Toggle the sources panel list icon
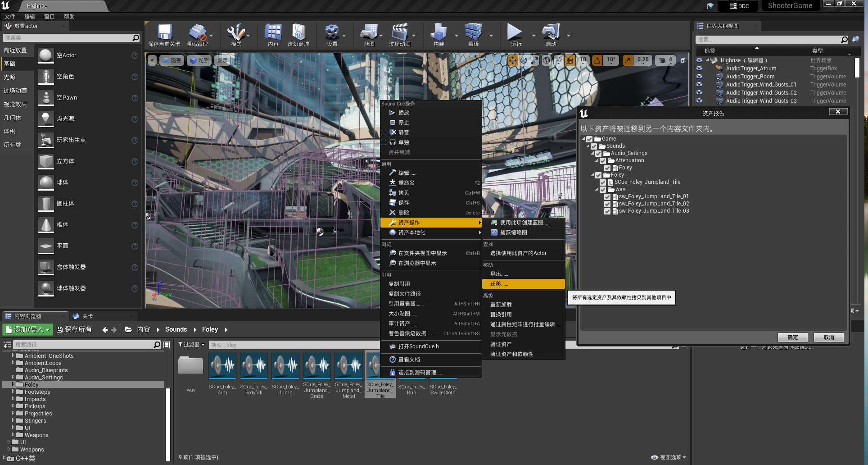Screen dimensions: 868x465 [7, 345]
